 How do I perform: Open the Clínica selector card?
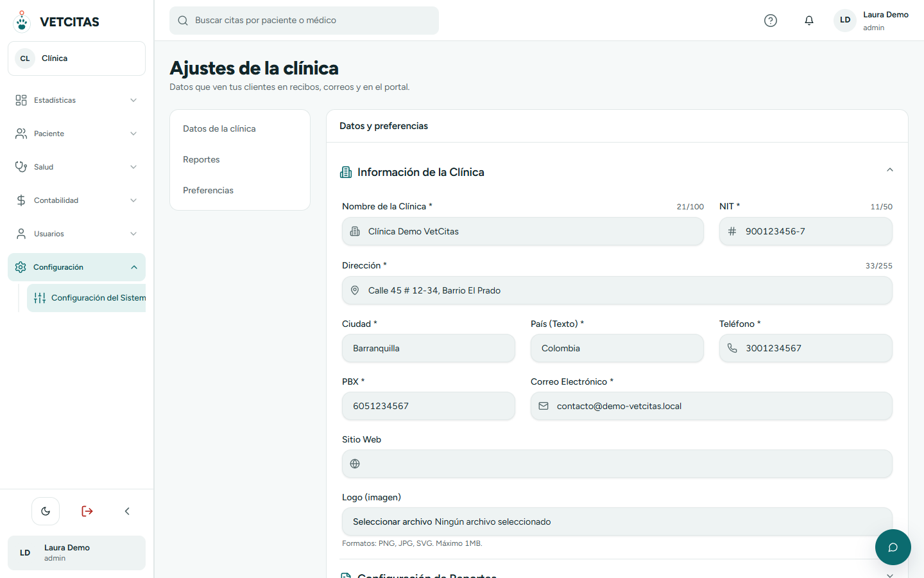76,58
